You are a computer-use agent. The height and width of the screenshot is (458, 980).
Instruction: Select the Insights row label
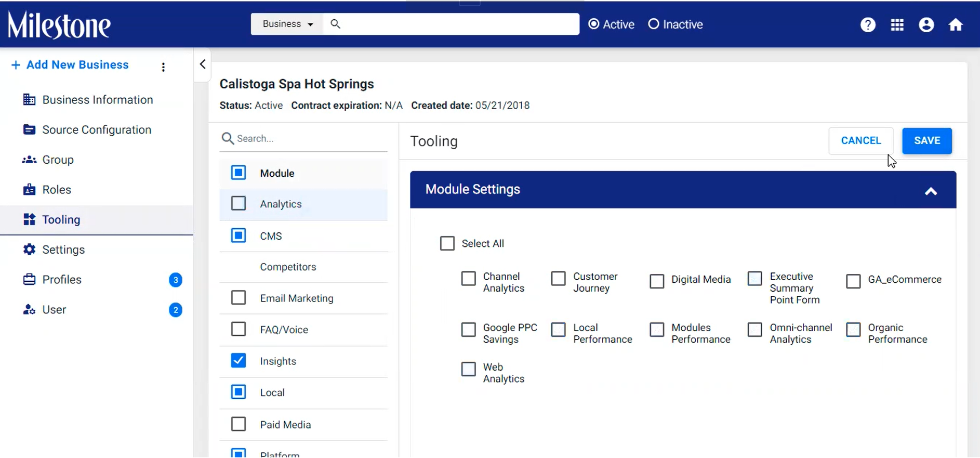(278, 361)
